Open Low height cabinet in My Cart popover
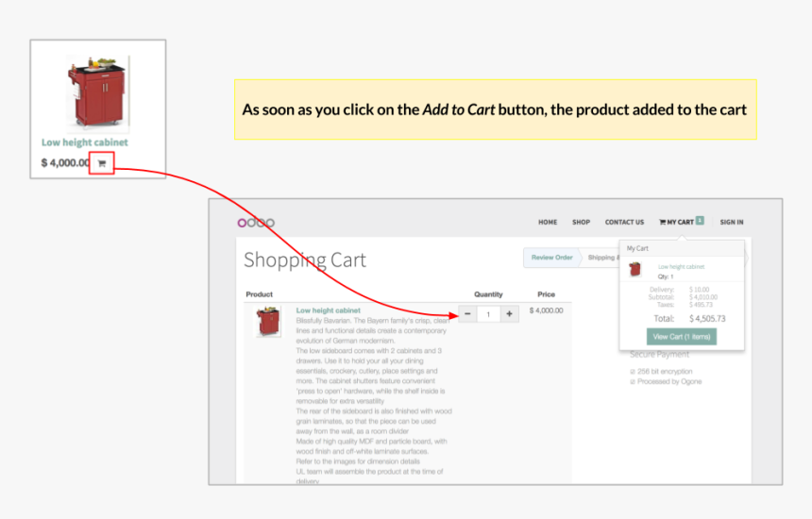The width and height of the screenshot is (812, 519). 681,266
